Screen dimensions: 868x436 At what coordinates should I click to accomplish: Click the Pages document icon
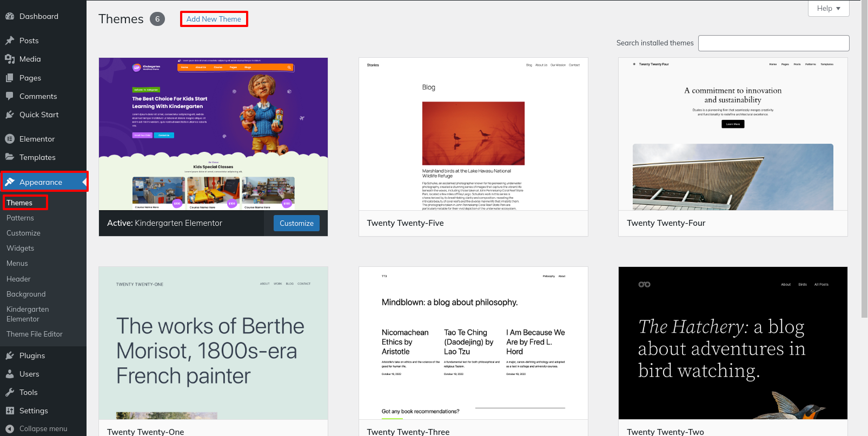[10, 78]
